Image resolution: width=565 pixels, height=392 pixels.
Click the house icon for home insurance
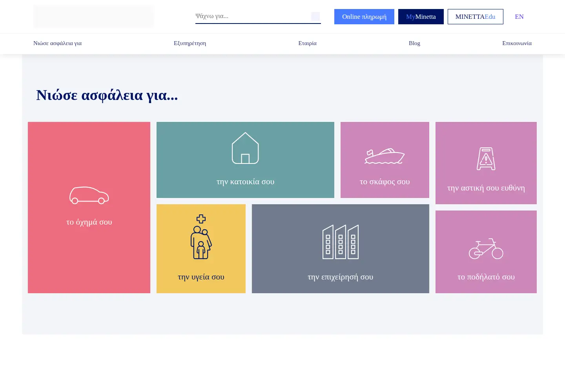(x=245, y=148)
